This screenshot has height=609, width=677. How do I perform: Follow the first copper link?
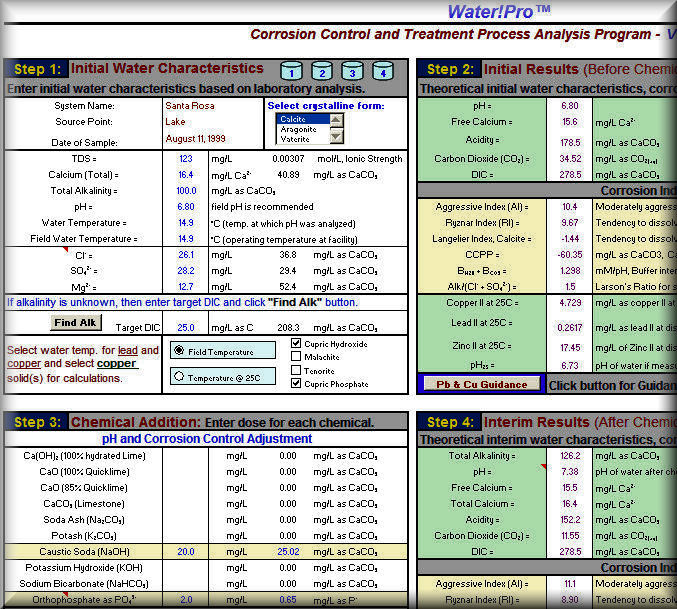coord(24,363)
